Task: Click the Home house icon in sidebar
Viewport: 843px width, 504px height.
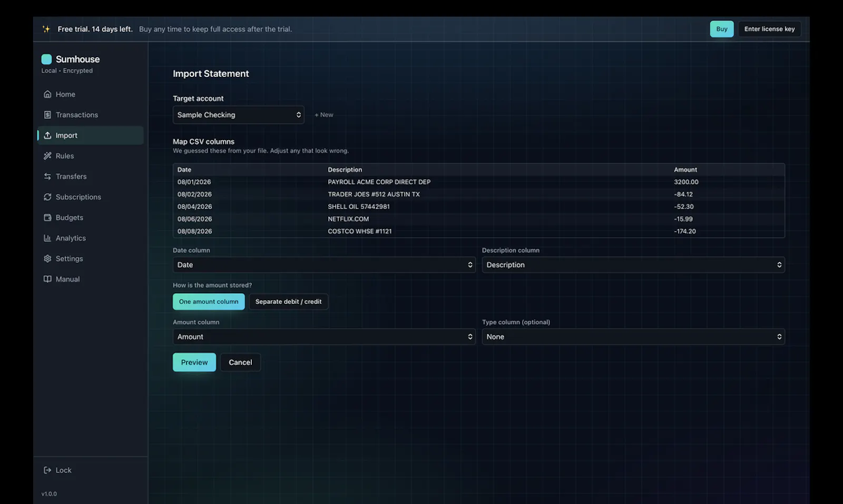Action: 47,94
